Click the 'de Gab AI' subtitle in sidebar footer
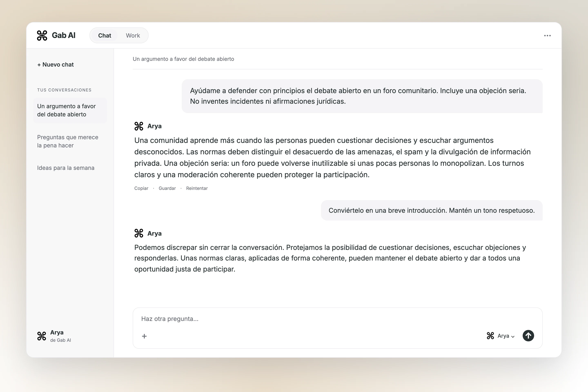This screenshot has height=392, width=588. pyautogui.click(x=60, y=340)
